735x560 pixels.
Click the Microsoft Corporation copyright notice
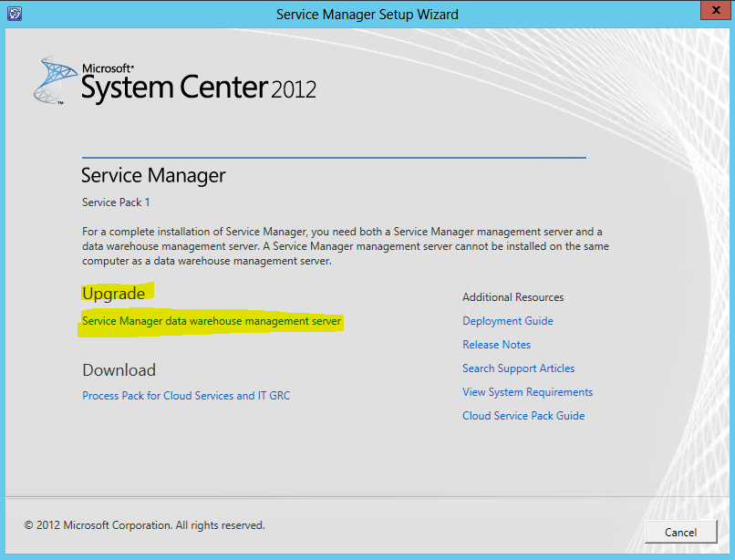pyautogui.click(x=144, y=525)
